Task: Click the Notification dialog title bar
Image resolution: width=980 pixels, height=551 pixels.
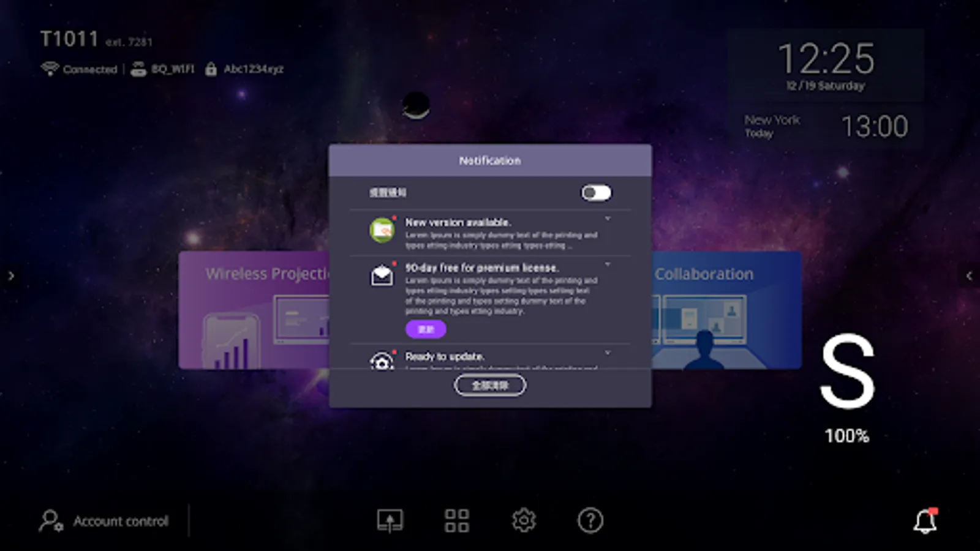Action: [x=490, y=160]
